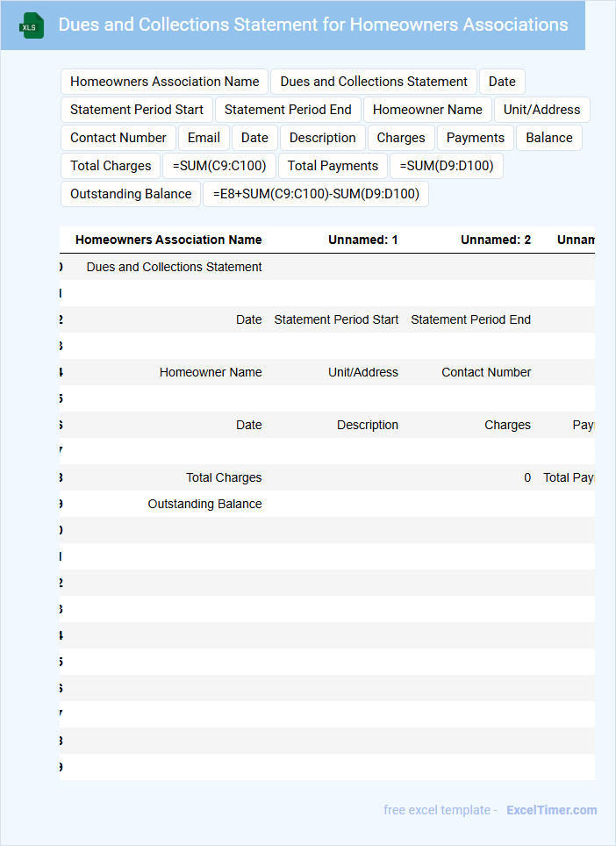Select the Payments tag
The height and width of the screenshot is (846, 616).
tap(476, 138)
